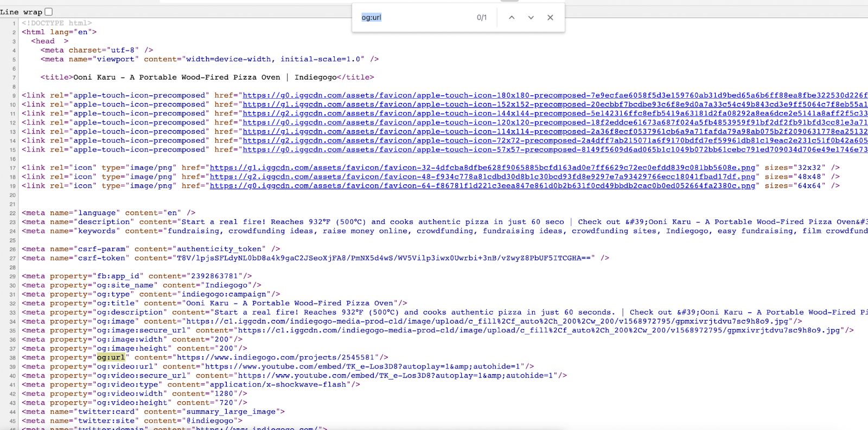Click the twitter:card summary_large_image line

pyautogui.click(x=153, y=412)
